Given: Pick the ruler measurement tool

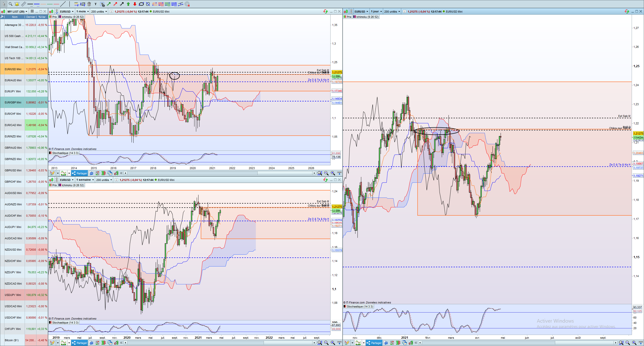Looking at the screenshot, I should pyautogui.click(x=23, y=4).
